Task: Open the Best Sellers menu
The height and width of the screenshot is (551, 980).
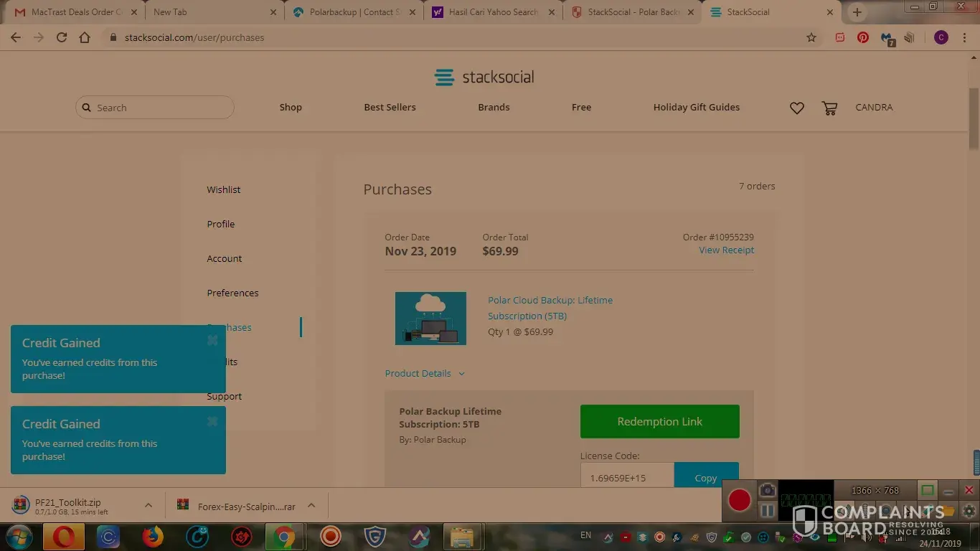Action: (390, 108)
